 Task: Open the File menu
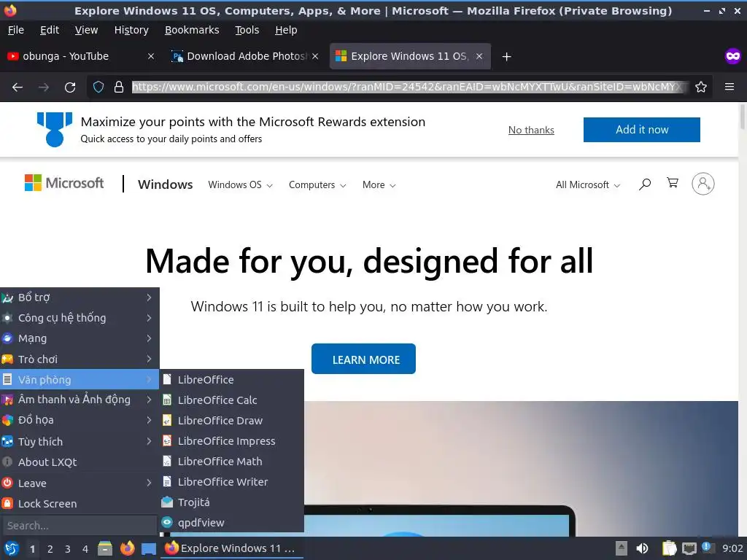pyautogui.click(x=16, y=30)
